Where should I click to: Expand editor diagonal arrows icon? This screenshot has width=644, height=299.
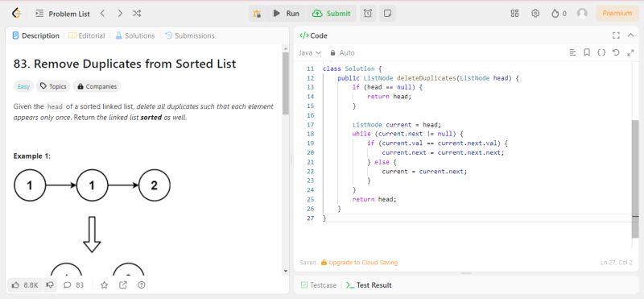coord(631,52)
